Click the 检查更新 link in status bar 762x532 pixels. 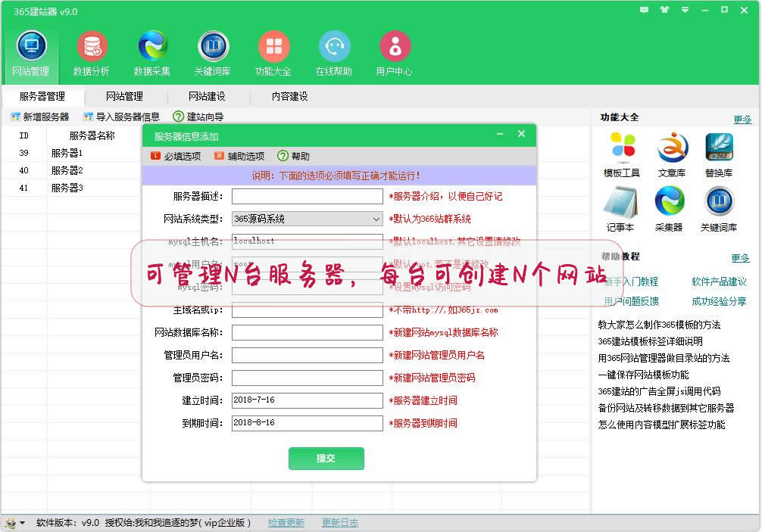(x=286, y=523)
